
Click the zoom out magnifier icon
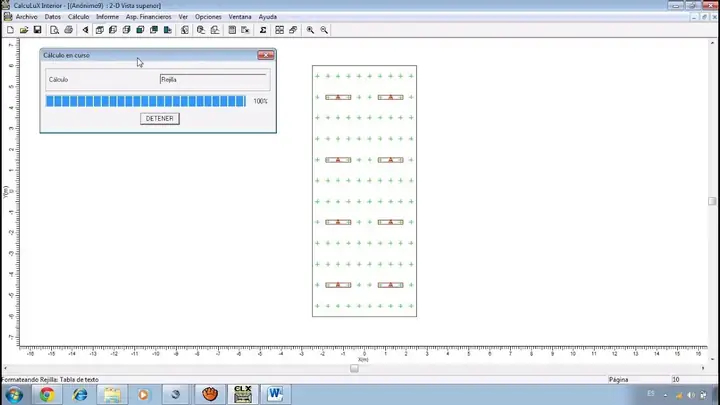[324, 30]
